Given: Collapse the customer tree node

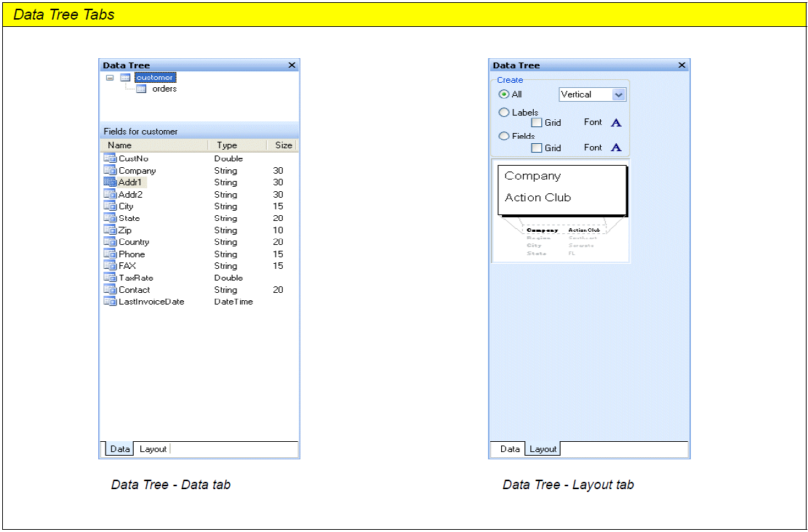Looking at the screenshot, I should pos(110,78).
